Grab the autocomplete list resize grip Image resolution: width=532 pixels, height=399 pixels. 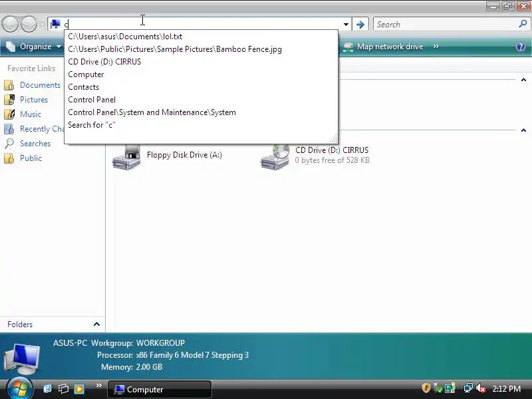pyautogui.click(x=334, y=139)
